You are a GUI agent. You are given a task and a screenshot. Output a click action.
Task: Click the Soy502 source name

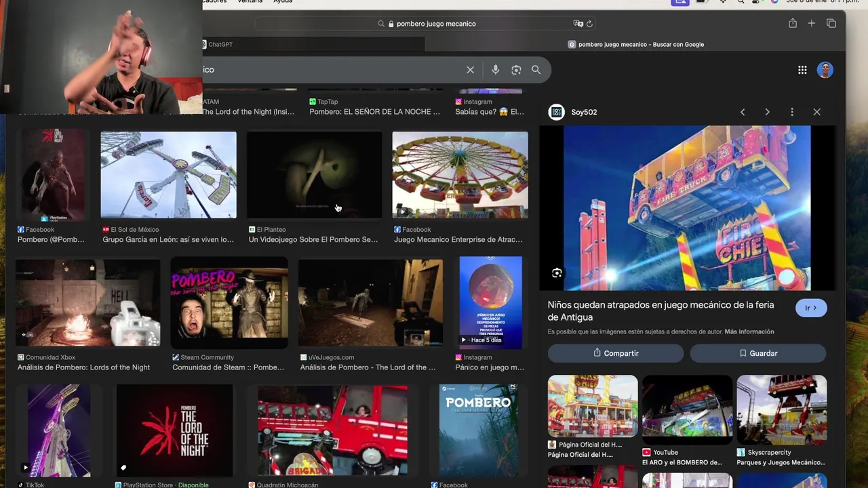[584, 113]
